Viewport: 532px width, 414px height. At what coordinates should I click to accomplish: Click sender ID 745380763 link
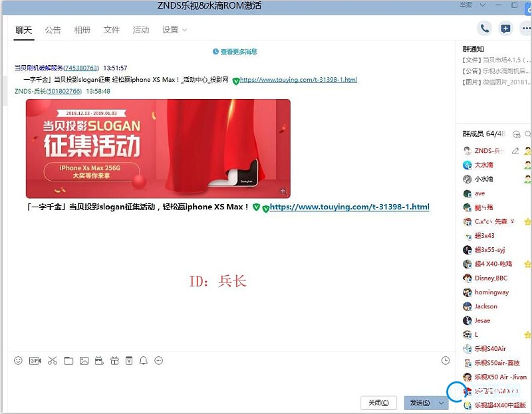80,68
